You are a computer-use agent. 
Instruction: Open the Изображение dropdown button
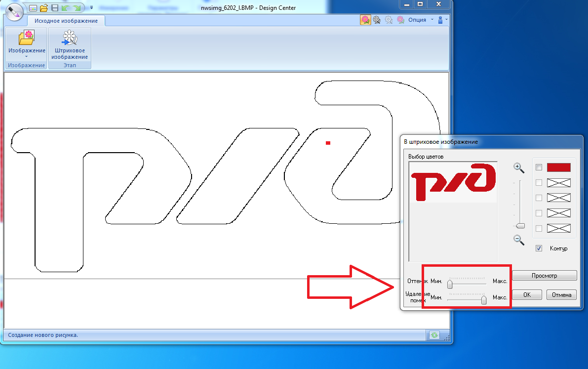pos(27,51)
